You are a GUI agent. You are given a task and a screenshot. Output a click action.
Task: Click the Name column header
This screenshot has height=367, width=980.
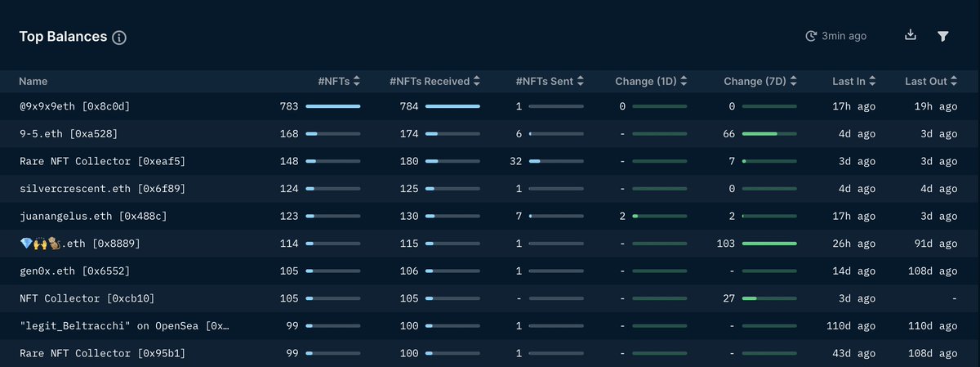click(33, 82)
